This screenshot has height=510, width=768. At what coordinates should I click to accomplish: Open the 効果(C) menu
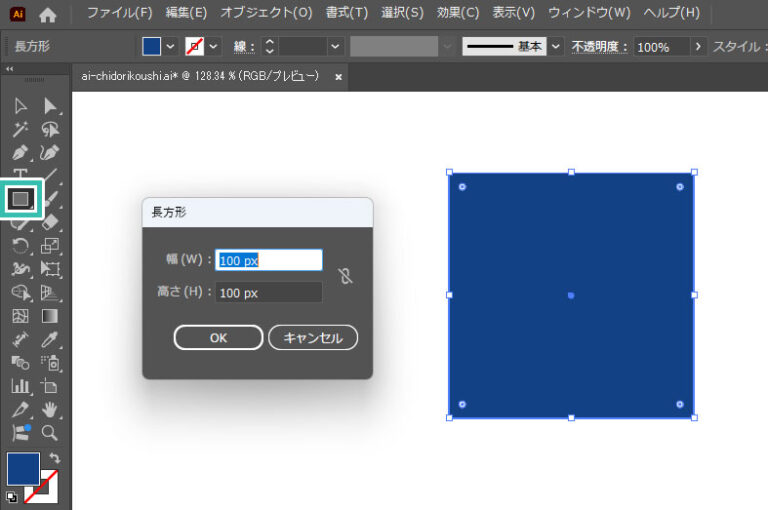[458, 14]
